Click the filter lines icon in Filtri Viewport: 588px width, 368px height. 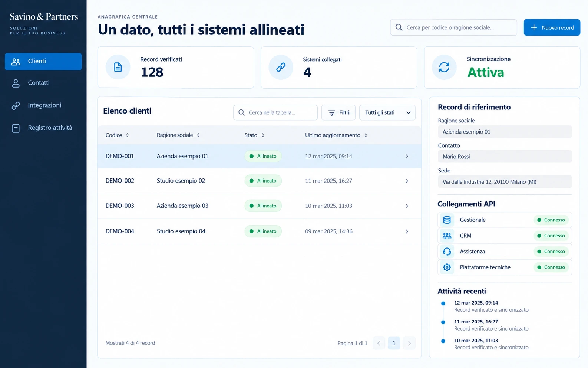[x=332, y=113]
